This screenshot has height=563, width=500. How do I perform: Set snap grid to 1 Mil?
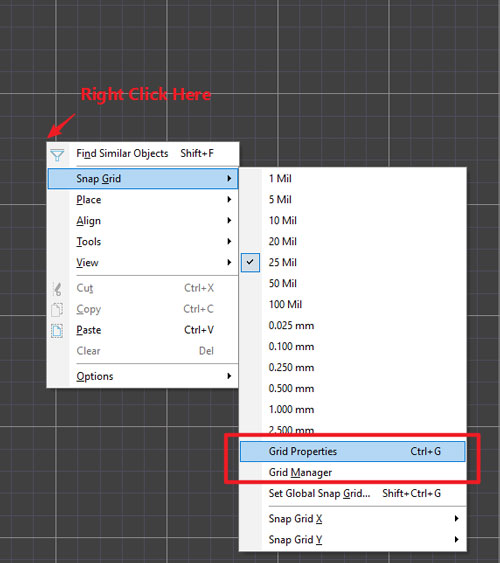(353, 178)
